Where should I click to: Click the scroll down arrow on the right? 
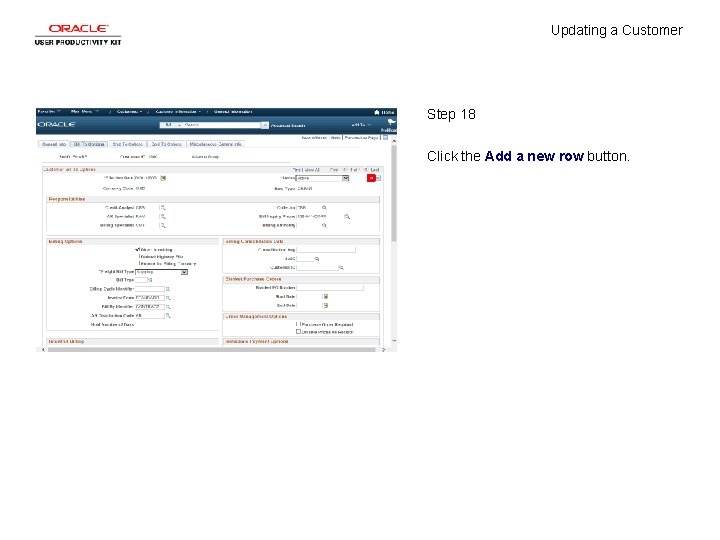[x=394, y=341]
